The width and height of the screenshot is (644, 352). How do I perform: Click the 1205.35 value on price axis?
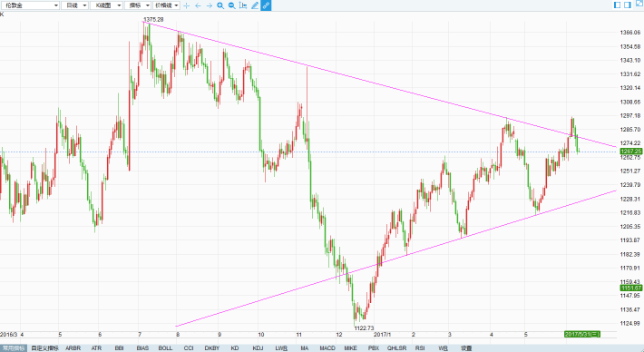(x=630, y=226)
